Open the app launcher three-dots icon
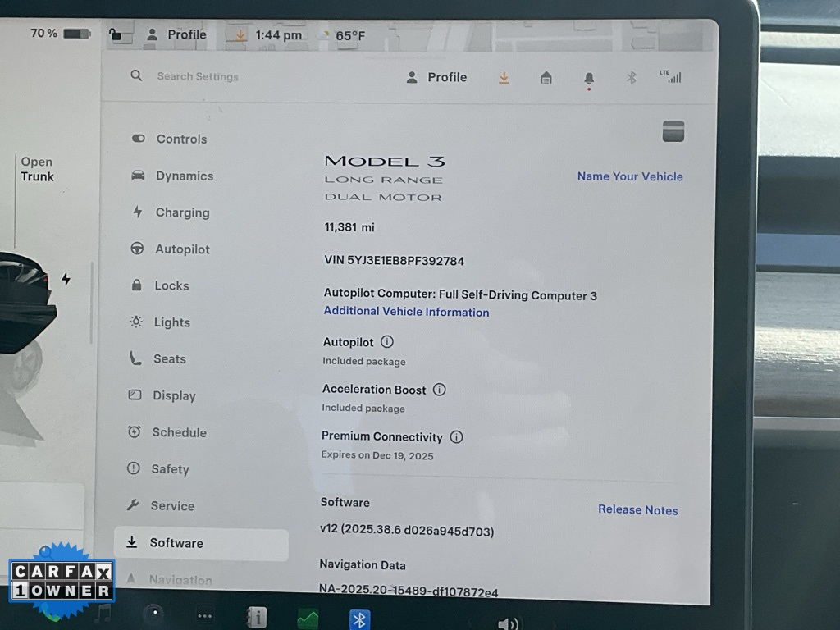 pyautogui.click(x=205, y=615)
